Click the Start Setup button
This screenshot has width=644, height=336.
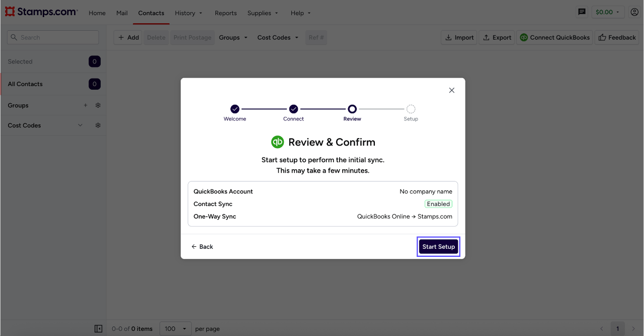pos(439,247)
